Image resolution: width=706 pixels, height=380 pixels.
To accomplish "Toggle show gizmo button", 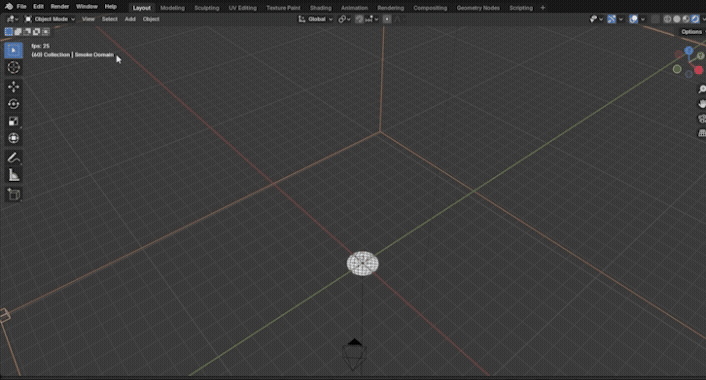I will 611,19.
